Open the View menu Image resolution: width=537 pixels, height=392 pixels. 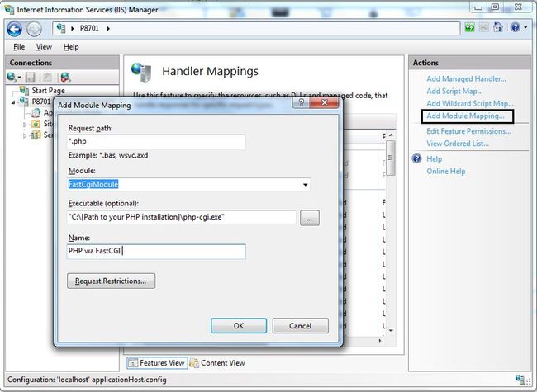click(44, 47)
